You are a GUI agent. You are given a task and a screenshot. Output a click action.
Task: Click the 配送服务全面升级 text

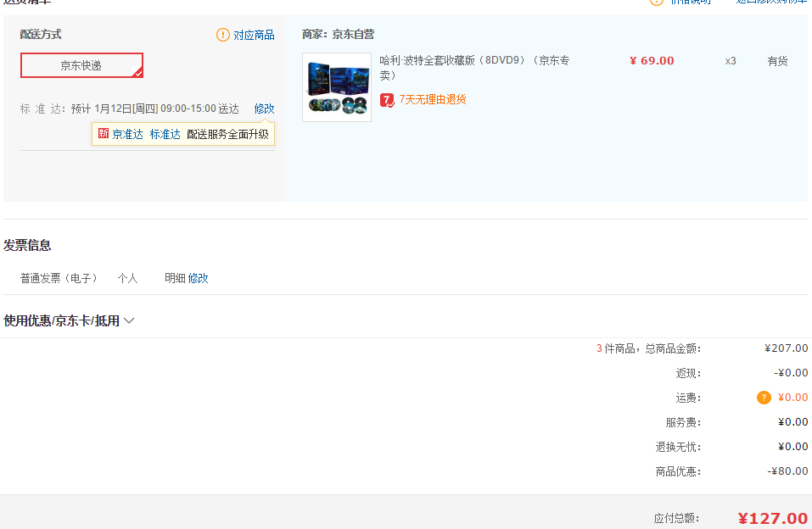[228, 134]
